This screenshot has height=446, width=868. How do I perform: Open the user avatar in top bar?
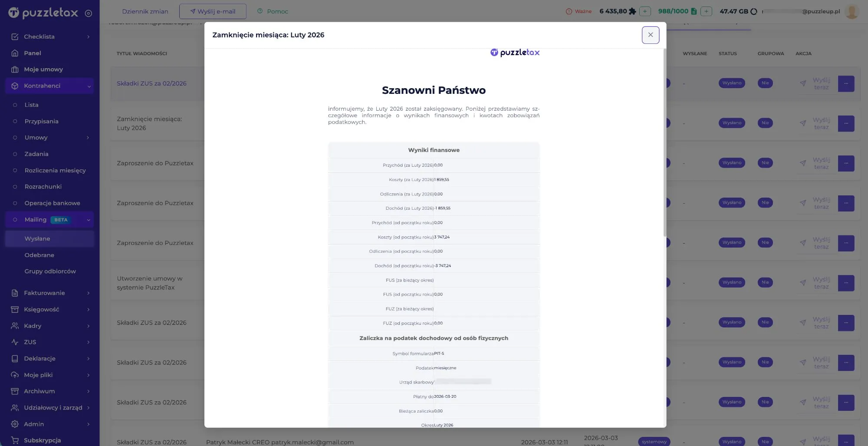[x=852, y=11]
